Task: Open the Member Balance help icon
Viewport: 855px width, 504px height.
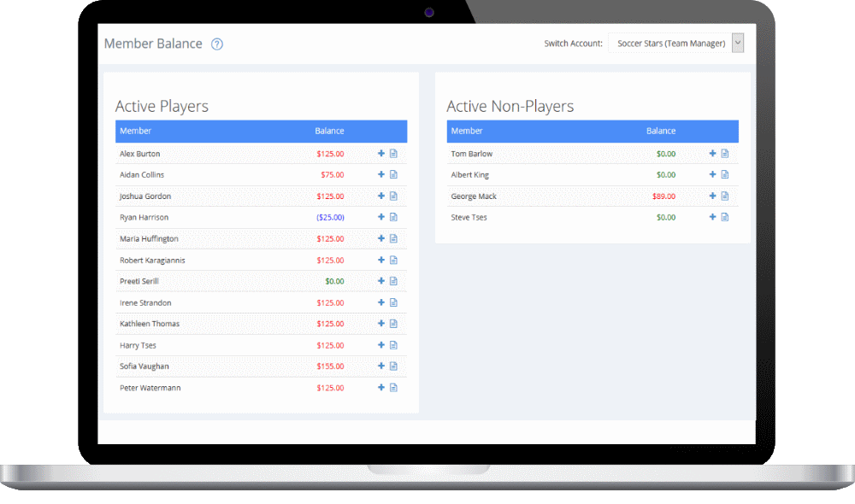Action: pos(217,44)
